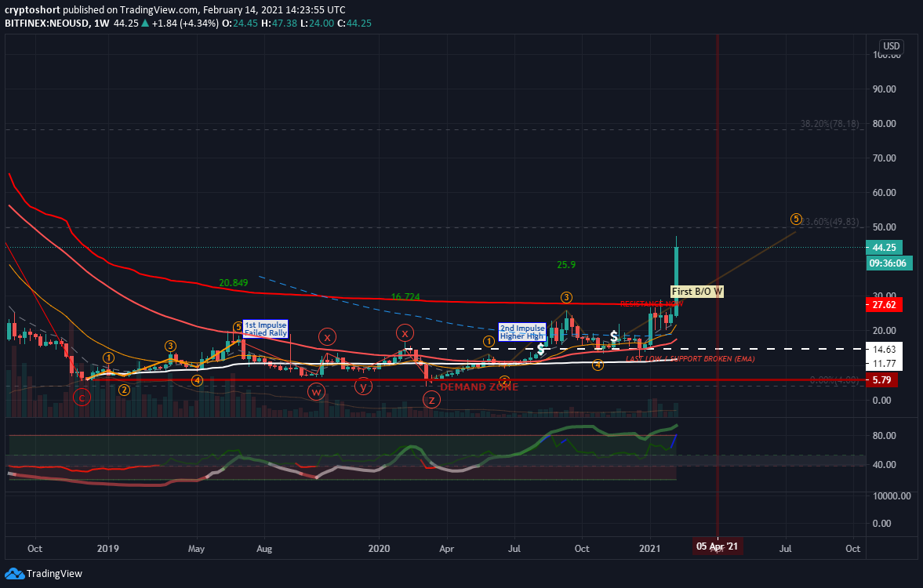Select the red circled w wave marker
923x588 pixels.
(316, 391)
